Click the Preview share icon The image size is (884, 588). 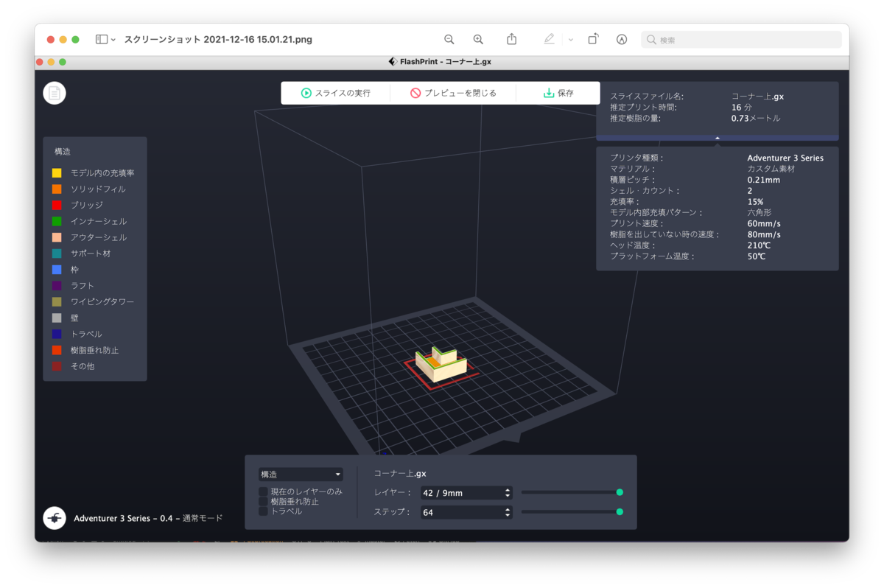[512, 39]
